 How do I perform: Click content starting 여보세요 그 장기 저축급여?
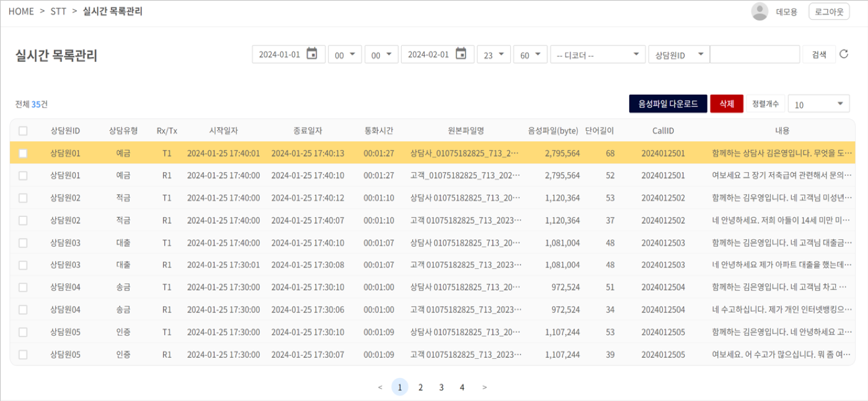coord(782,175)
